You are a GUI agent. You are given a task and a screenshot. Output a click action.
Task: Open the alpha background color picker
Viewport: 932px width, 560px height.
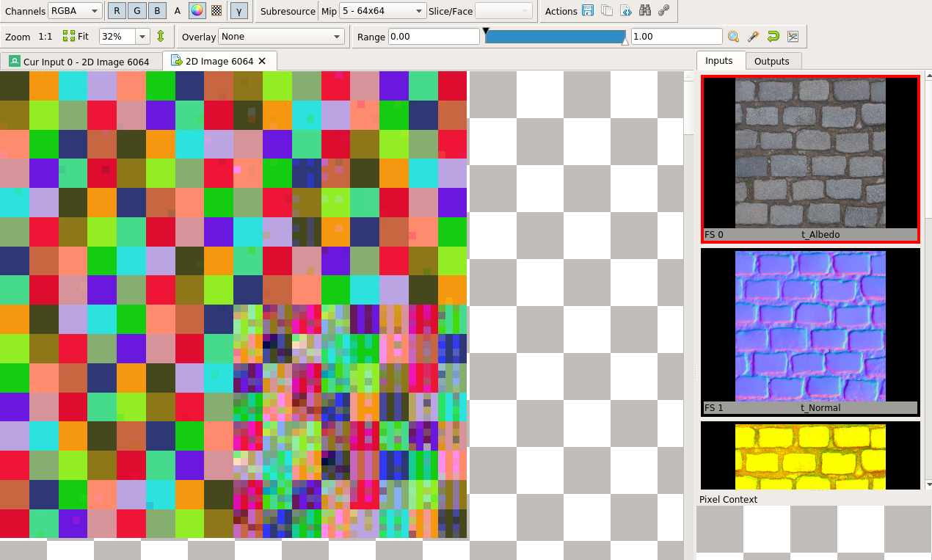(197, 11)
